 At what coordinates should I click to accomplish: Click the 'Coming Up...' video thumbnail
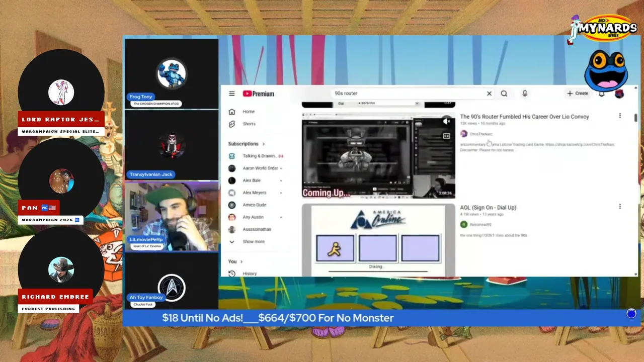[378, 155]
